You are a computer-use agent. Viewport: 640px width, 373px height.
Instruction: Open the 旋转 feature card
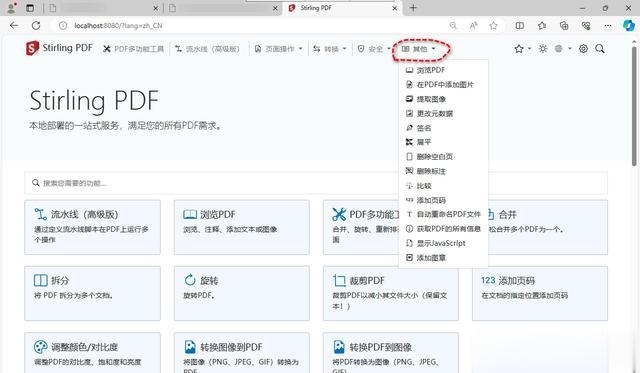pos(242,293)
